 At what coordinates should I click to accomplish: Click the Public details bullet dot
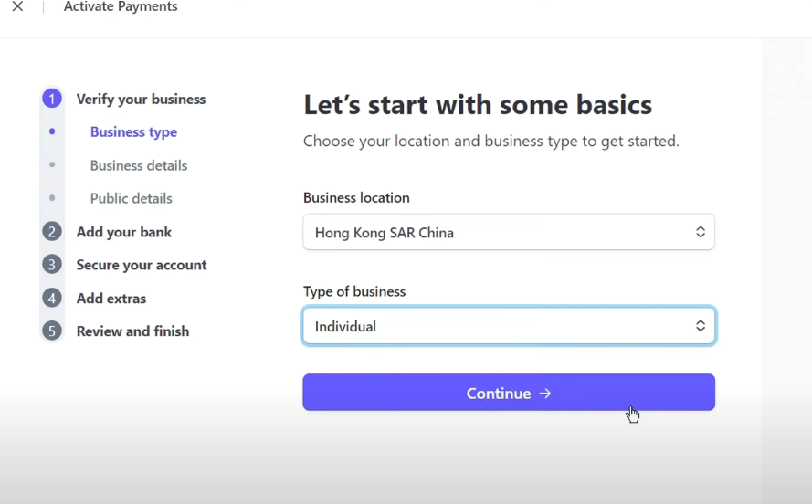point(52,198)
